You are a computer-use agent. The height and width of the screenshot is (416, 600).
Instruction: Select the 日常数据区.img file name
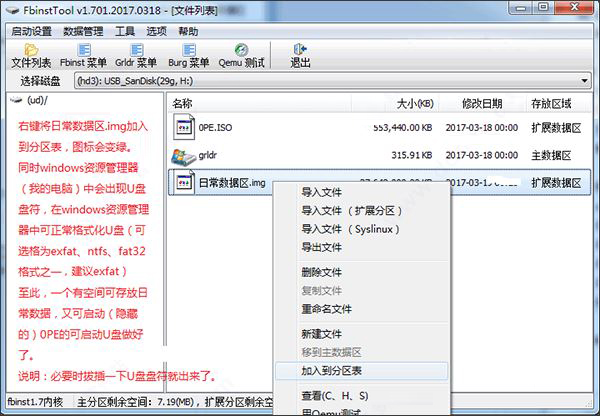232,183
